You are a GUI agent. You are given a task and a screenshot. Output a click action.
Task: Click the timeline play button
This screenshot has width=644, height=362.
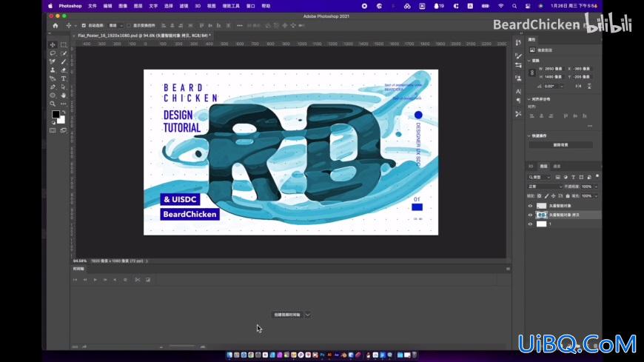click(95, 280)
